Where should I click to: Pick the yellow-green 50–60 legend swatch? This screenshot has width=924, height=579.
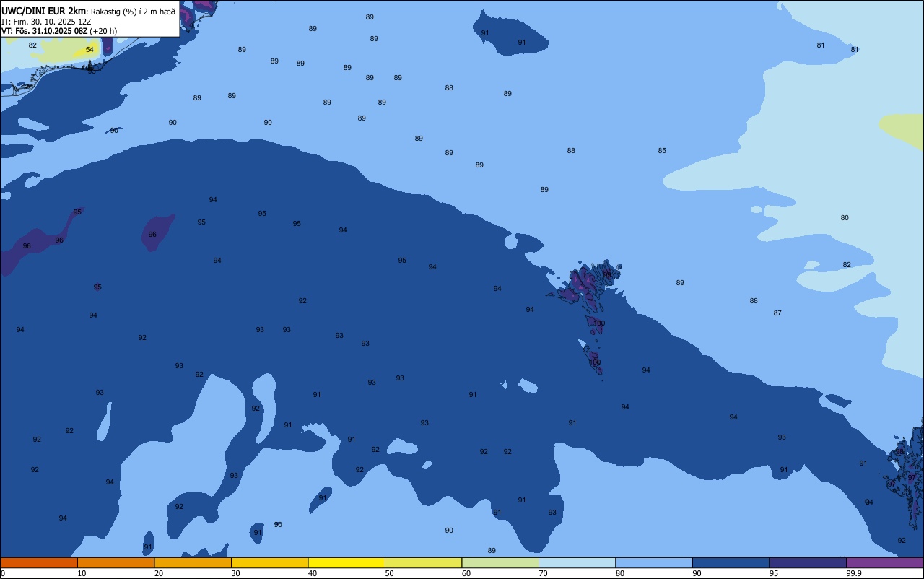coord(423,562)
